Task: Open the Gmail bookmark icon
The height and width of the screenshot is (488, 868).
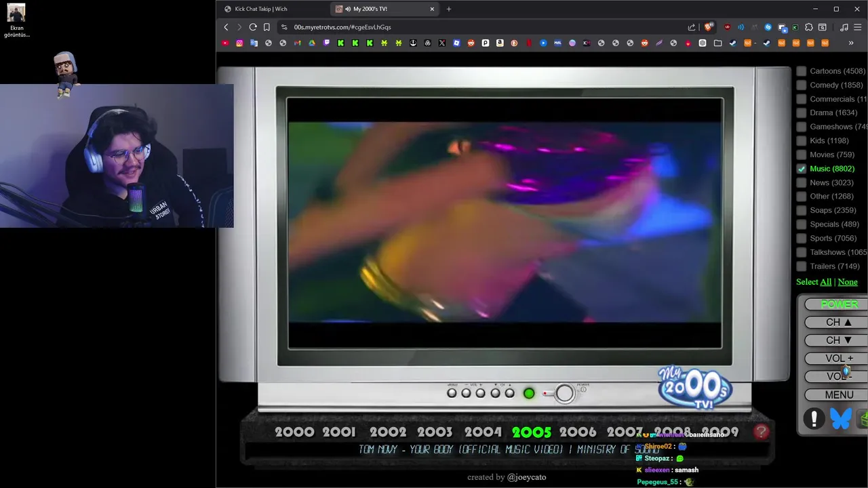Action: [297, 43]
